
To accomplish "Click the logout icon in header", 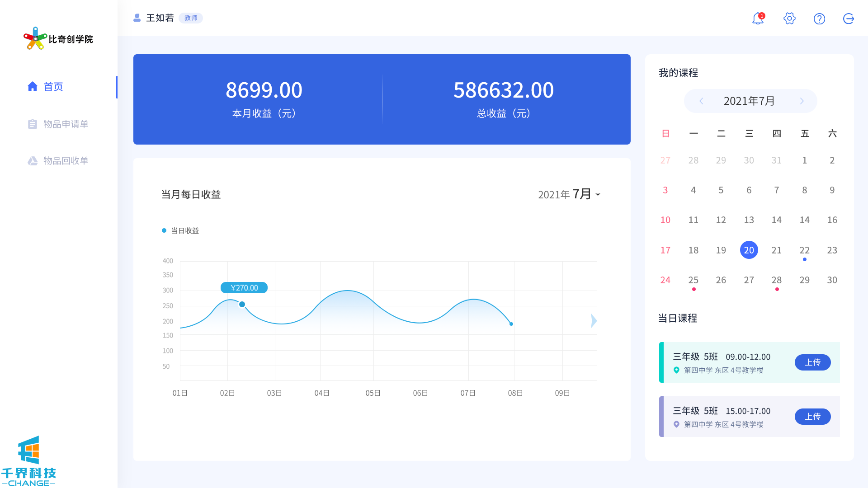I will point(849,19).
